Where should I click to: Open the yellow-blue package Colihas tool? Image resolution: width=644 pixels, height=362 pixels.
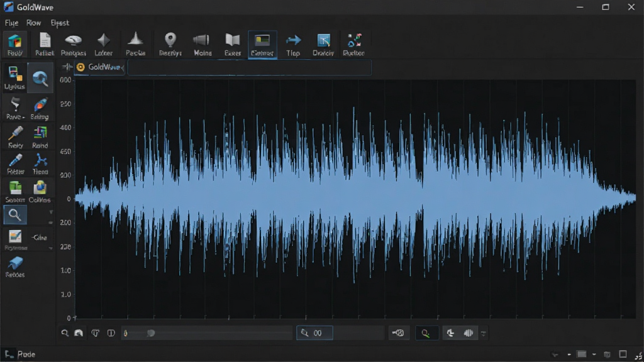tap(40, 187)
